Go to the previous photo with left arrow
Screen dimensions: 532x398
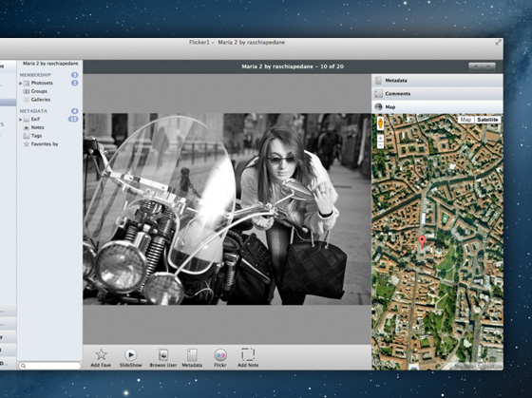(475, 66)
